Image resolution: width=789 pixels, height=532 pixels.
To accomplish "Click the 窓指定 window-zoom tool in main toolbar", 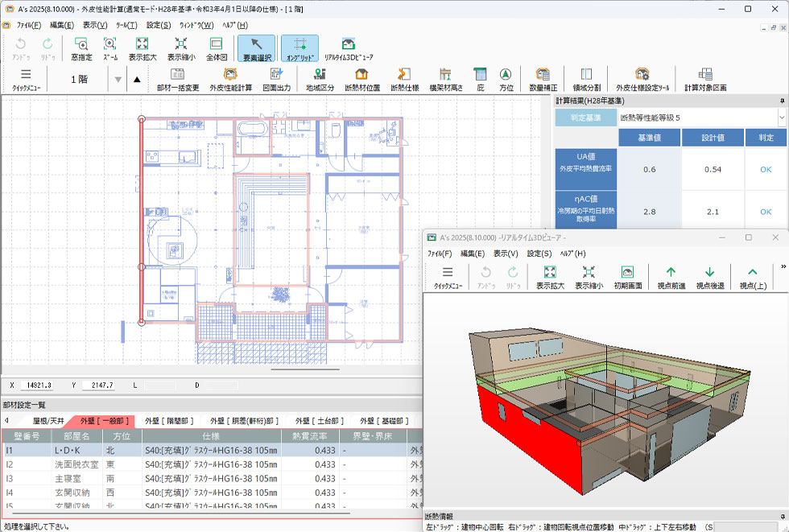I will point(81,49).
